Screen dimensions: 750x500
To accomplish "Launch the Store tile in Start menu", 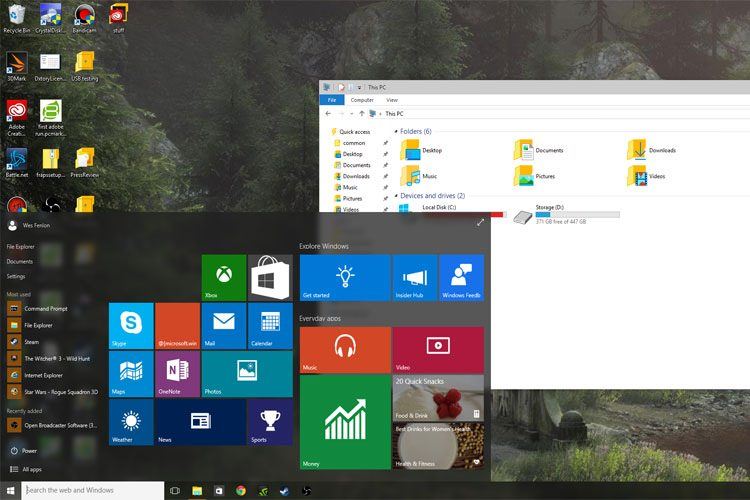I will click(x=270, y=277).
